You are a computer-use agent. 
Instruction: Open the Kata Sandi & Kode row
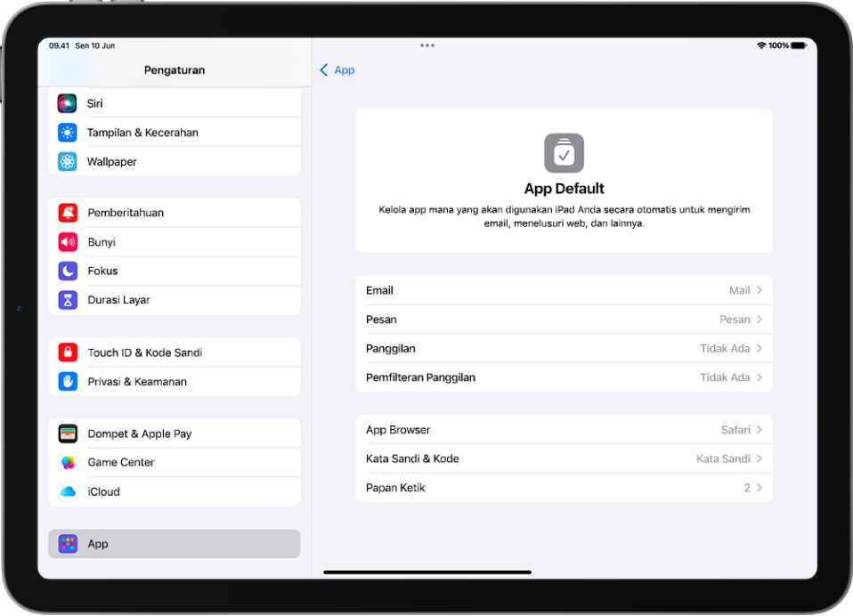pyautogui.click(x=564, y=458)
